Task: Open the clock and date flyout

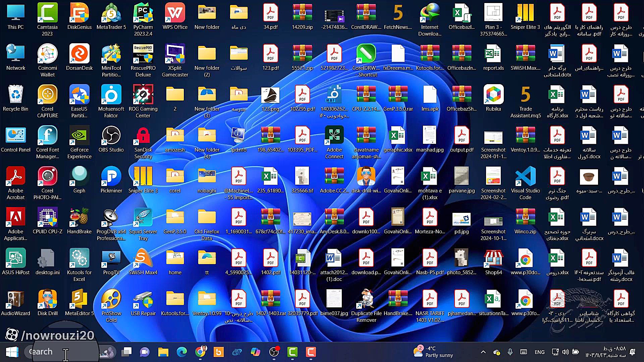Action: point(606,352)
